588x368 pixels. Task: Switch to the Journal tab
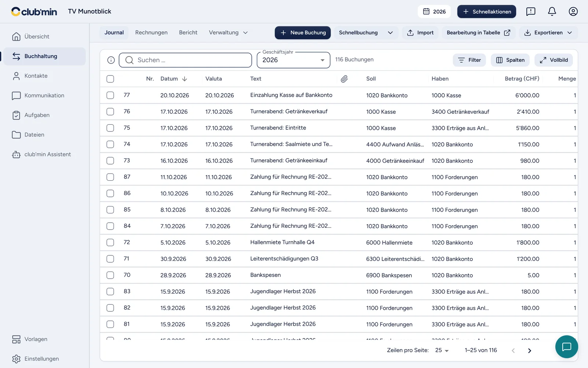[x=114, y=32]
